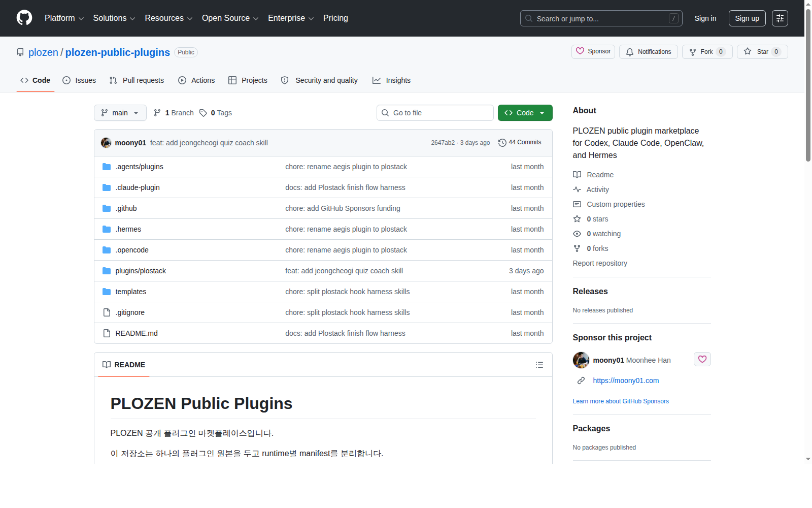Click the templates folder icon
Image resolution: width=812 pixels, height=508 pixels.
click(x=107, y=292)
